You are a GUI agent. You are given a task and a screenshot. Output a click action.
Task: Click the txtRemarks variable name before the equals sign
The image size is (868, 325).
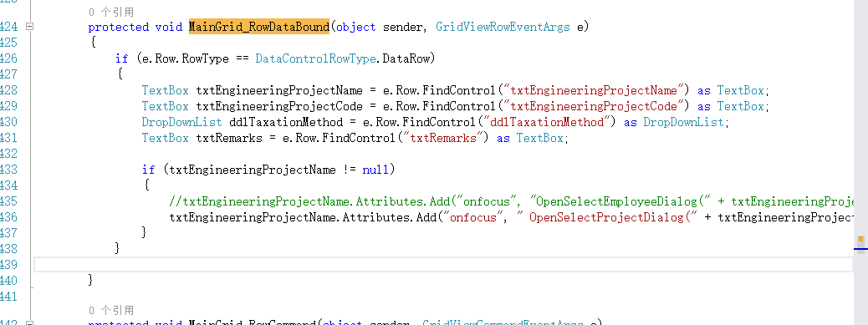click(x=228, y=138)
